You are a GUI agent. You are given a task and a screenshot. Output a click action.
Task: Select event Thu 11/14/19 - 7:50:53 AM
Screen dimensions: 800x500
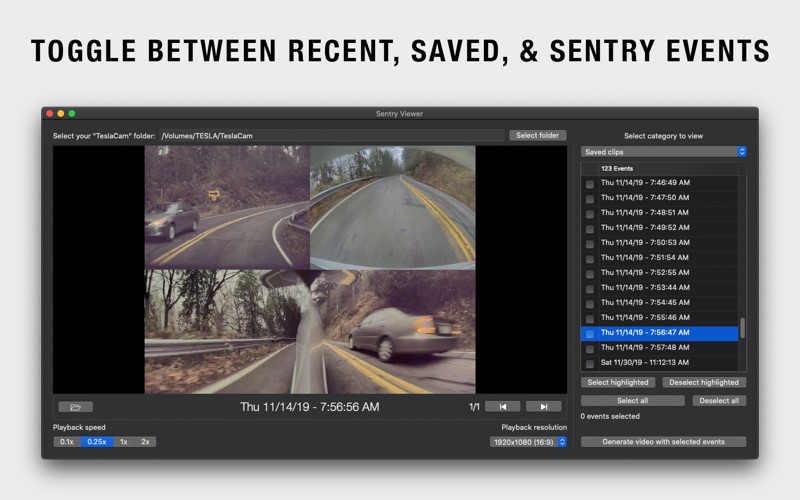point(645,242)
